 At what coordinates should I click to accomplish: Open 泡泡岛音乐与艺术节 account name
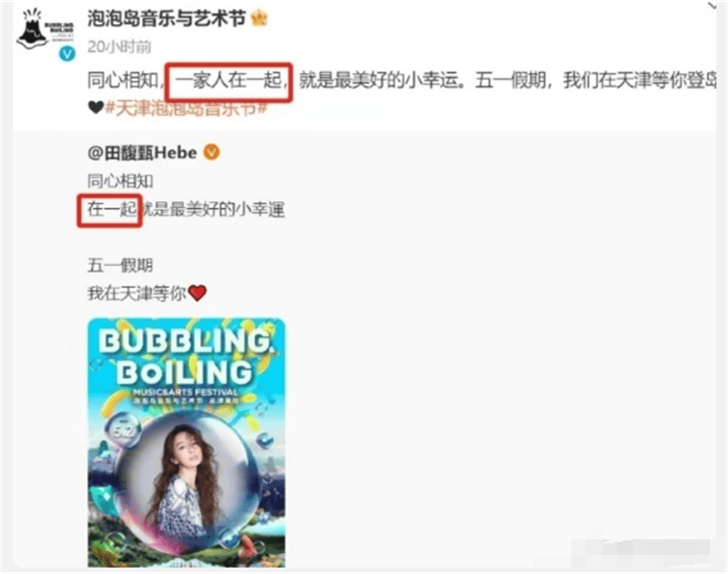pyautogui.click(x=166, y=19)
